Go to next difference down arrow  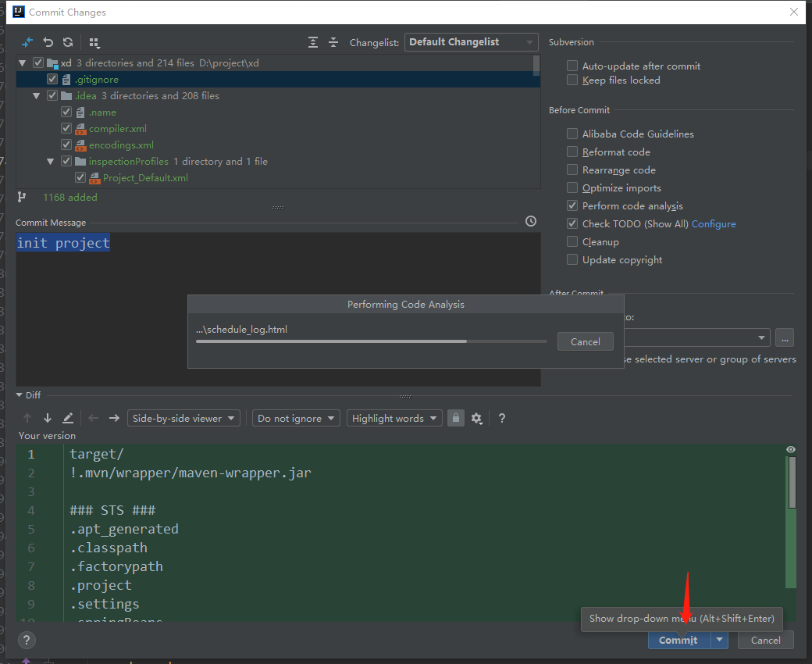tap(48, 418)
